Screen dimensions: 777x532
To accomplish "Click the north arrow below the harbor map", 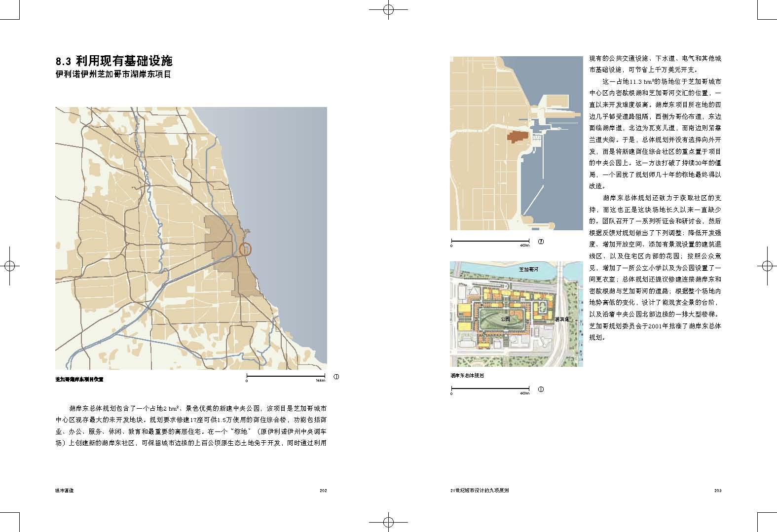I will (x=541, y=242).
